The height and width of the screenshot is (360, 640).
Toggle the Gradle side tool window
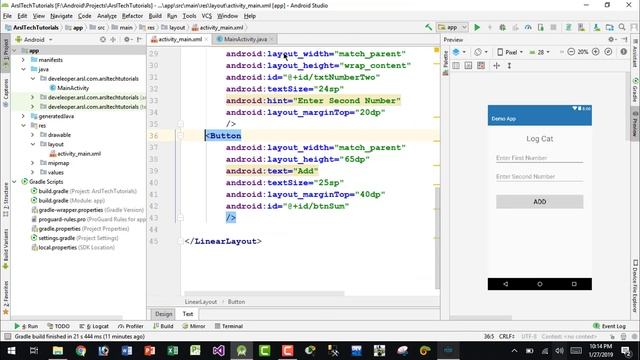[635, 91]
